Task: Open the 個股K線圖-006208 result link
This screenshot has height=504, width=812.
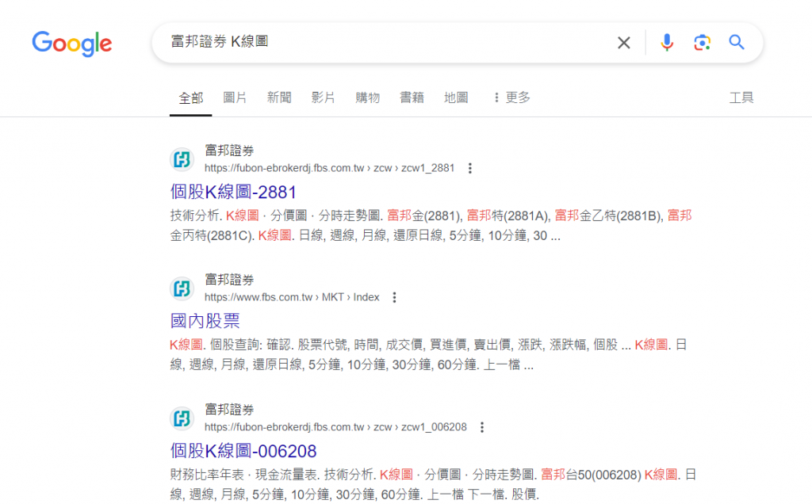Action: tap(243, 451)
